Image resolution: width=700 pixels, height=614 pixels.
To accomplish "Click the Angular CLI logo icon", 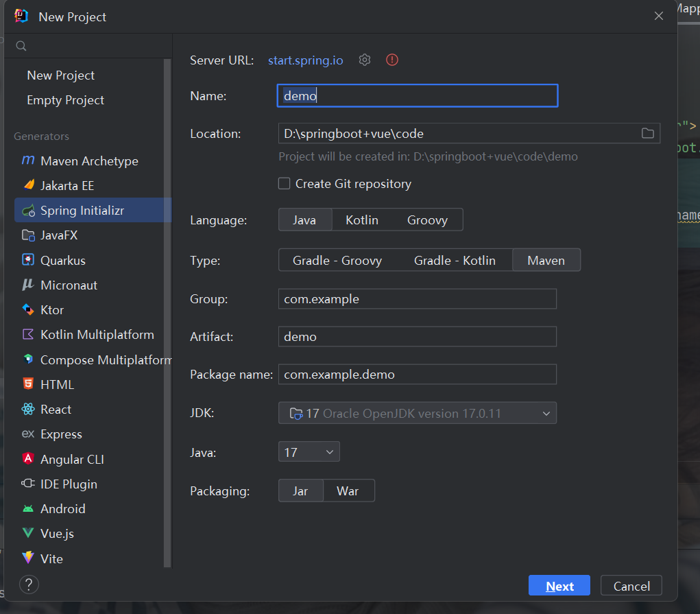I will click(28, 458).
